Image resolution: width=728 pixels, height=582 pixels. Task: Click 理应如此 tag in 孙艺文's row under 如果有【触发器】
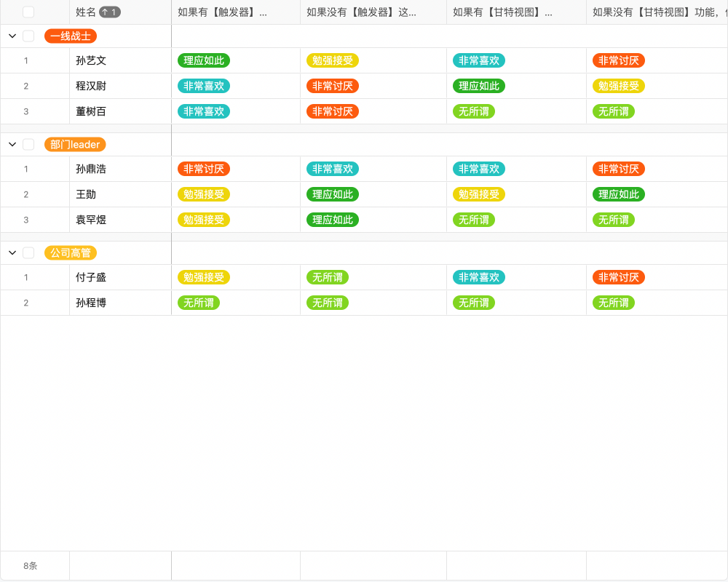point(204,61)
